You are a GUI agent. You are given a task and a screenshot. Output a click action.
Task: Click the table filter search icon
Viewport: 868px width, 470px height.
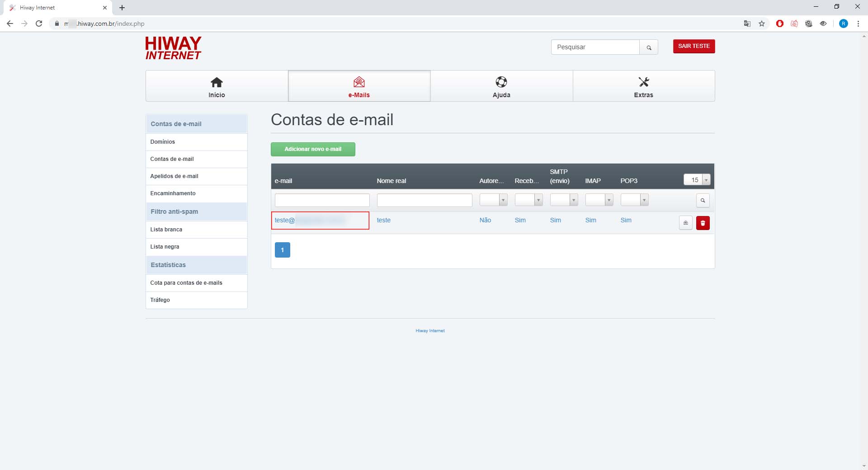pyautogui.click(x=703, y=200)
